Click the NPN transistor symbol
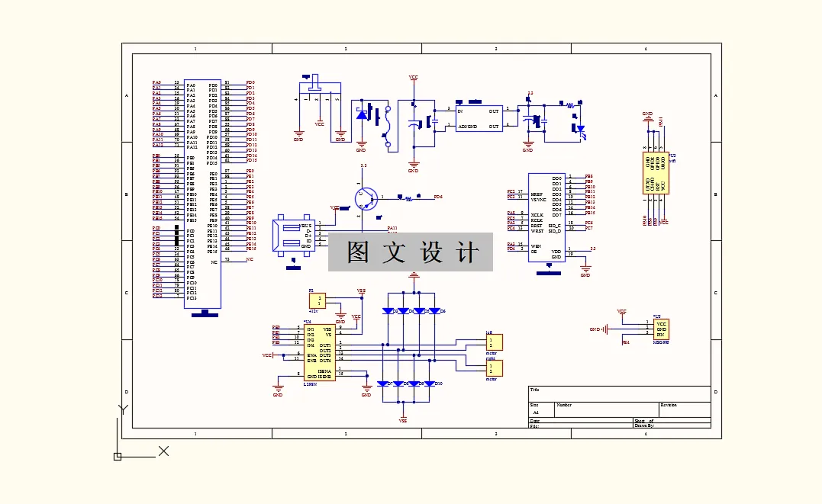This screenshot has height=504, width=822. [x=366, y=199]
